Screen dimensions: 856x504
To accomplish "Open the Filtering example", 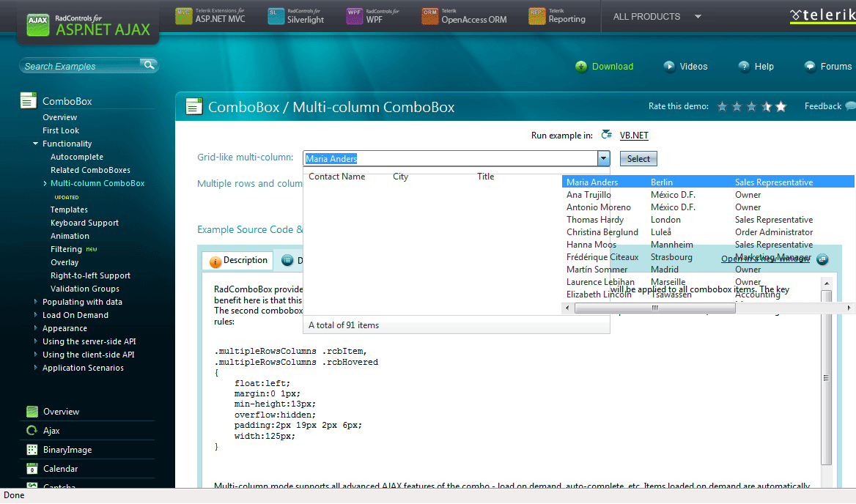I will (66, 249).
